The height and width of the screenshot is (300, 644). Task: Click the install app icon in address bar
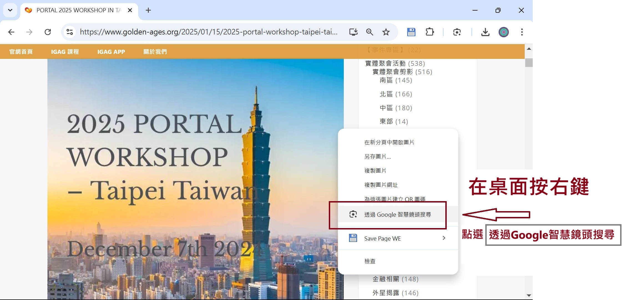click(x=353, y=32)
